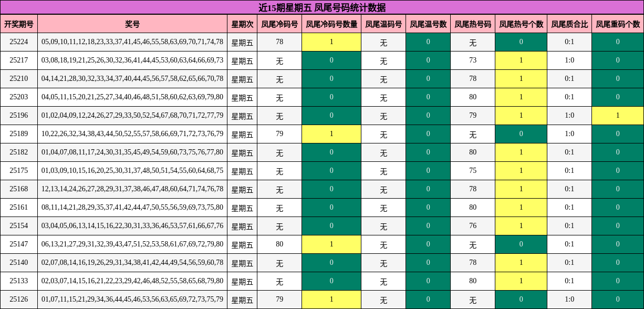Select issue number 25175
The image size is (644, 309).
click(x=19, y=171)
